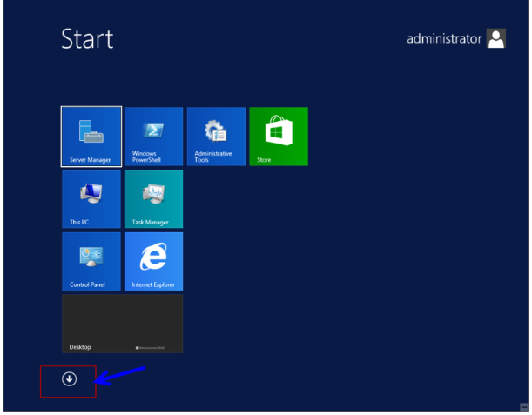Click the zoom-out minus button in the corner
The height and width of the screenshot is (415, 532).
pyautogui.click(x=523, y=406)
